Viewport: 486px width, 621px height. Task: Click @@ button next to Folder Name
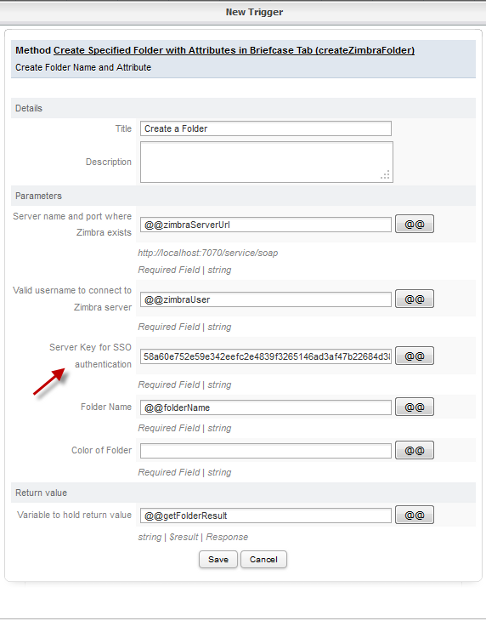(414, 407)
